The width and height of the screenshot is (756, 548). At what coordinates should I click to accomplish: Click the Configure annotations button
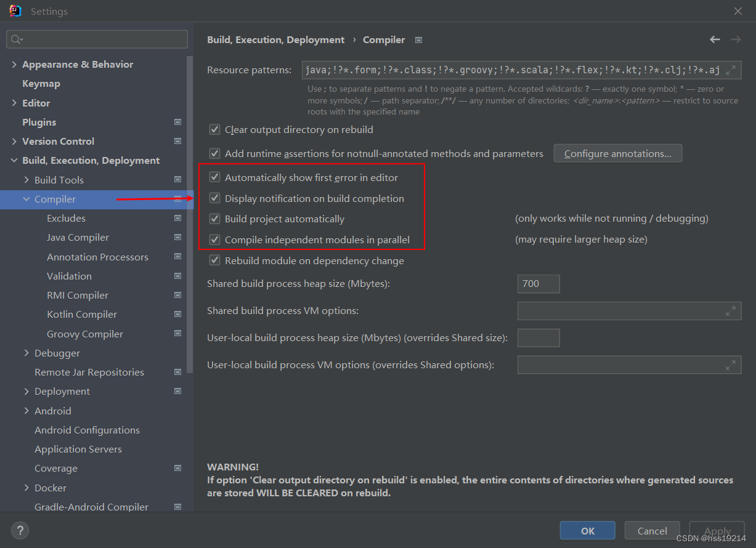[618, 153]
